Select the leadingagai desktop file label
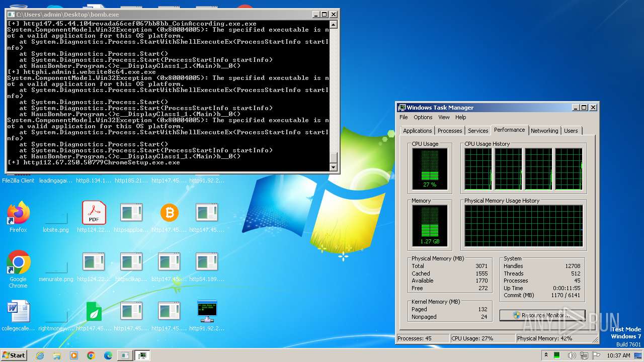The image size is (644, 362). (x=56, y=180)
